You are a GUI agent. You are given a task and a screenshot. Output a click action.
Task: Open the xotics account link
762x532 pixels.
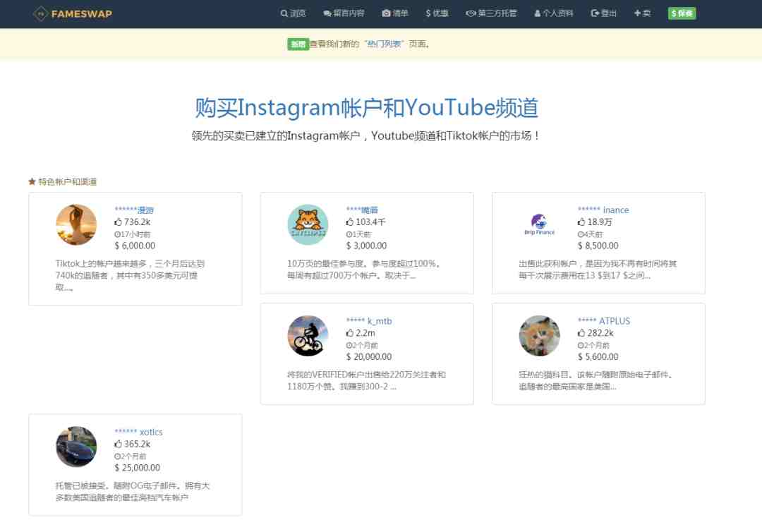(x=138, y=433)
